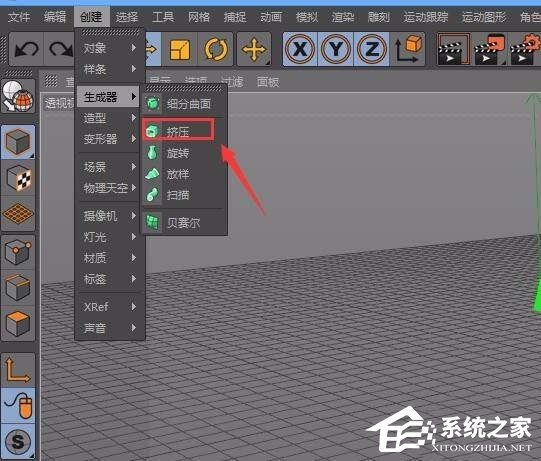The height and width of the screenshot is (461, 541).
Task: Select the Texture mode checkered cube
Action: point(18,178)
